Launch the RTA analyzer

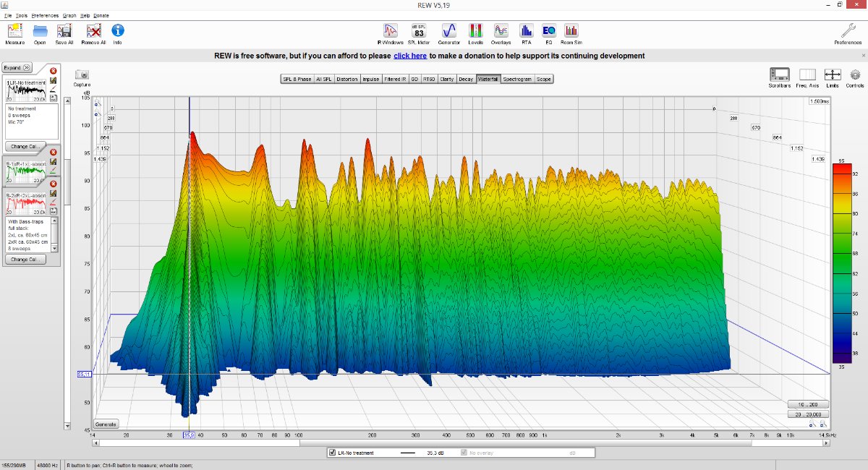click(527, 31)
